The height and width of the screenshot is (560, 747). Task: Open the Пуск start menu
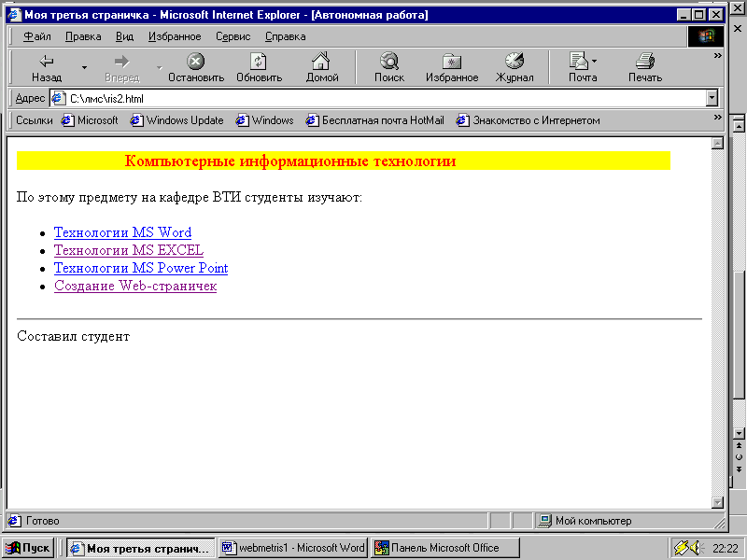coord(28,548)
